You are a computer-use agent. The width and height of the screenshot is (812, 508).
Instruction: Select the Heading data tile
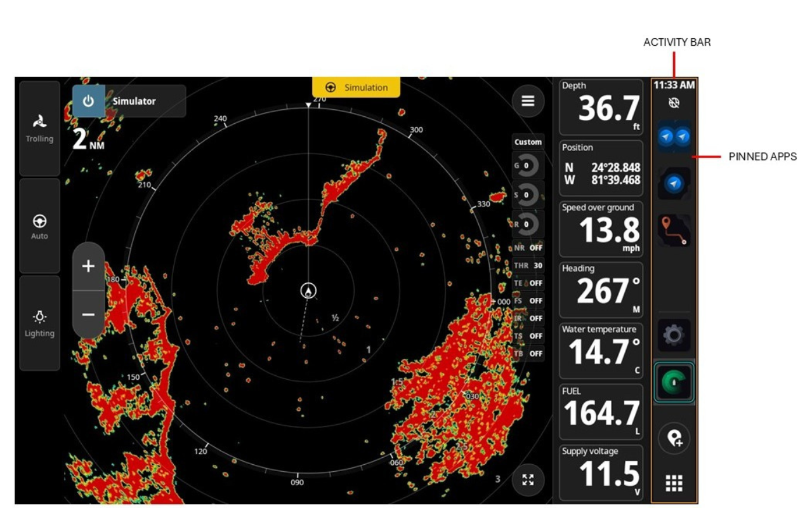601,290
